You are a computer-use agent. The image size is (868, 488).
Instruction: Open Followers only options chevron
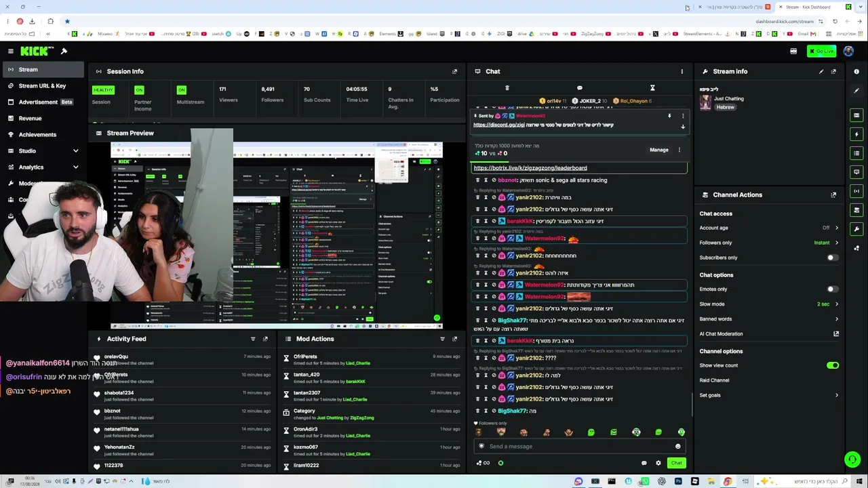tap(836, 243)
